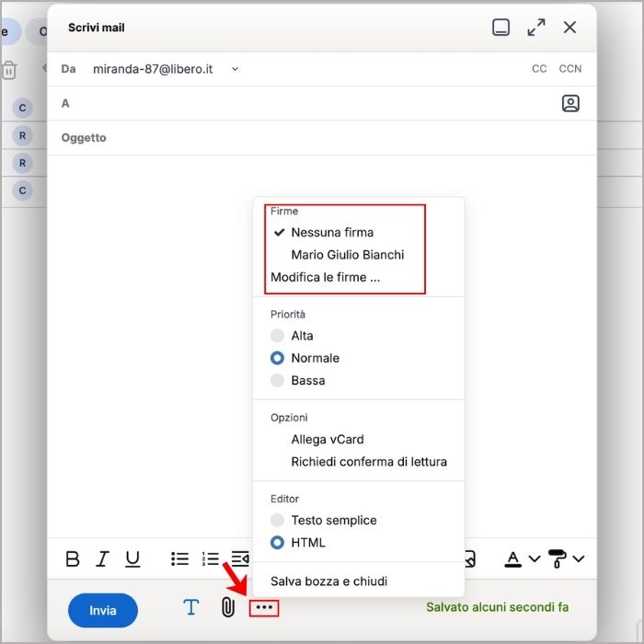Set priority to Bassa
Viewport: 644px width, 644px height.
298,380
